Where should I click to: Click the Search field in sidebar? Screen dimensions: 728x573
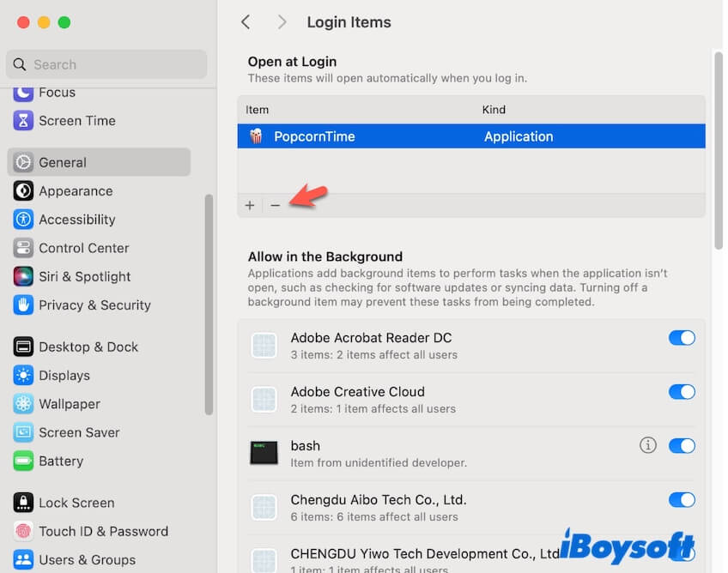106,64
